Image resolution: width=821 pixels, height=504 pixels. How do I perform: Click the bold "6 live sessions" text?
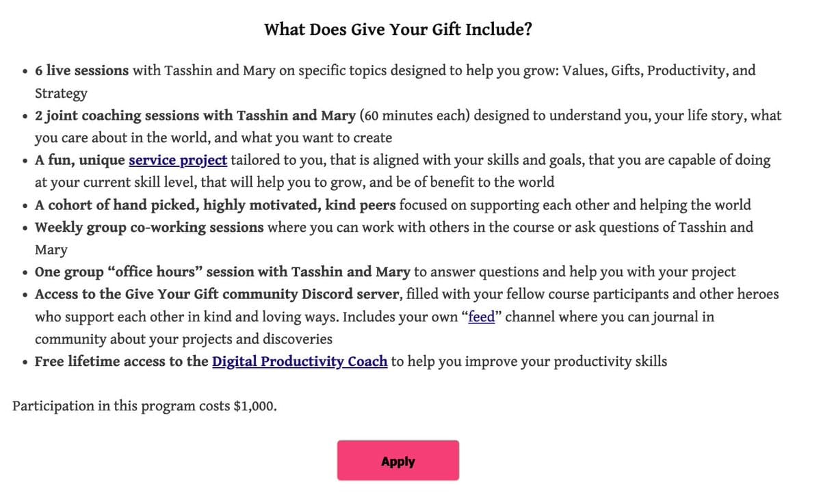(81, 70)
